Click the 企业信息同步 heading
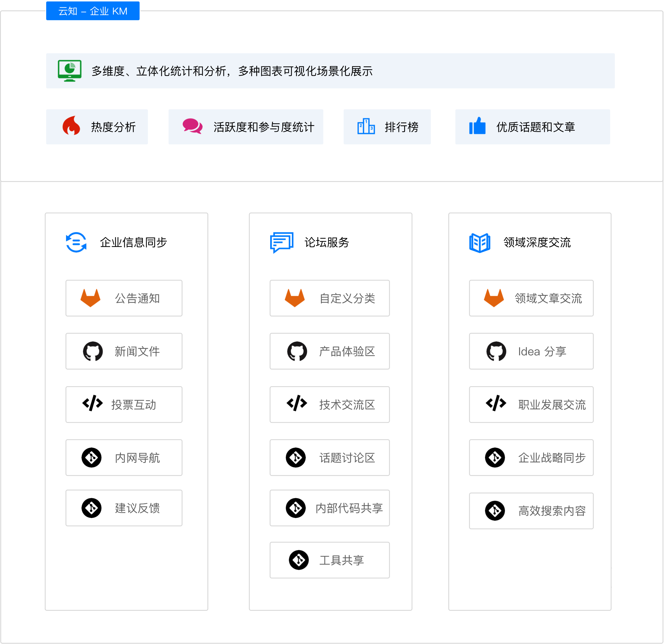 coord(133,242)
